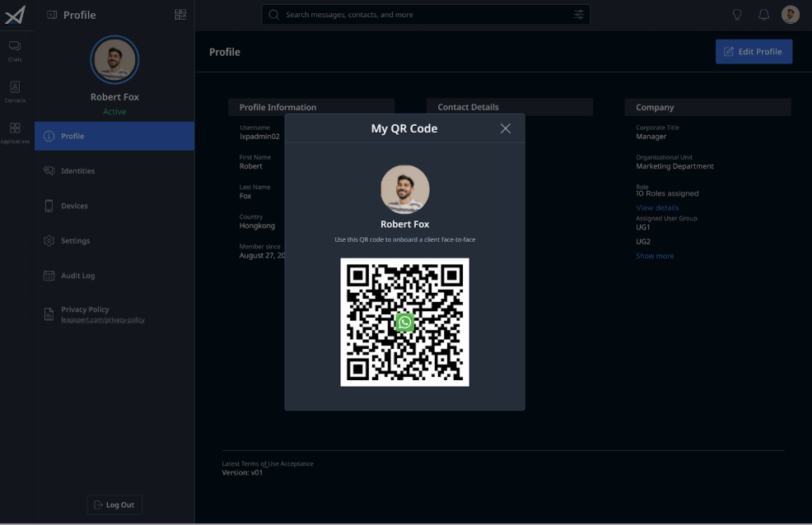The image size is (812, 525).
Task: Open the notifications bell
Action: click(x=764, y=15)
